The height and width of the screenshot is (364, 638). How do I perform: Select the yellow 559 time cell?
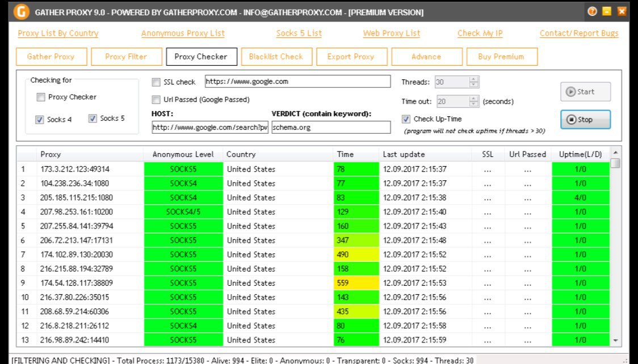(x=356, y=283)
